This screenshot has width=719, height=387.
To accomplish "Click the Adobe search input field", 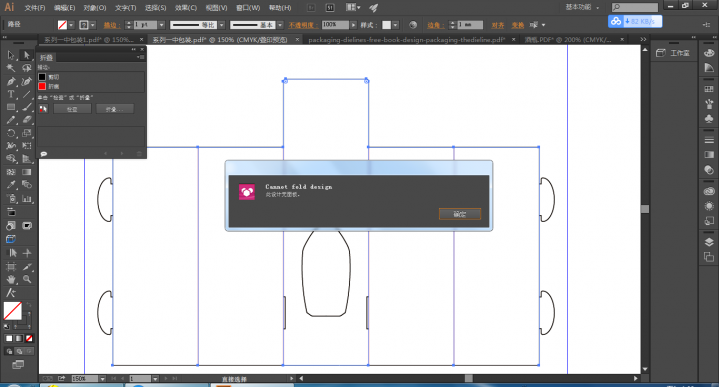I will point(635,7).
